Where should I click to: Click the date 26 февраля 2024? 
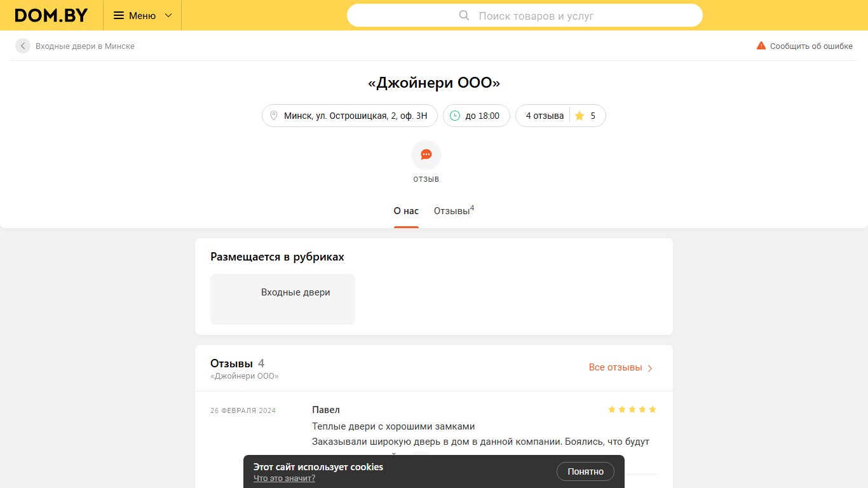(243, 410)
